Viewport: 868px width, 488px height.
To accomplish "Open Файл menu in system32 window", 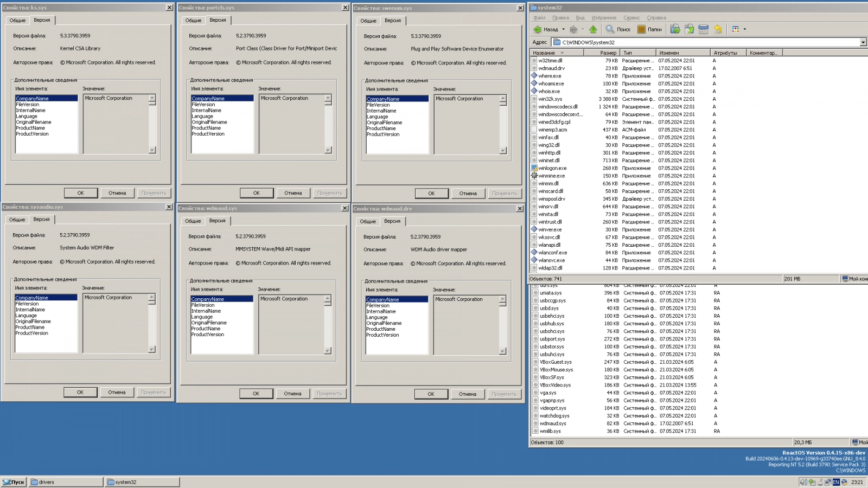I will tap(539, 18).
